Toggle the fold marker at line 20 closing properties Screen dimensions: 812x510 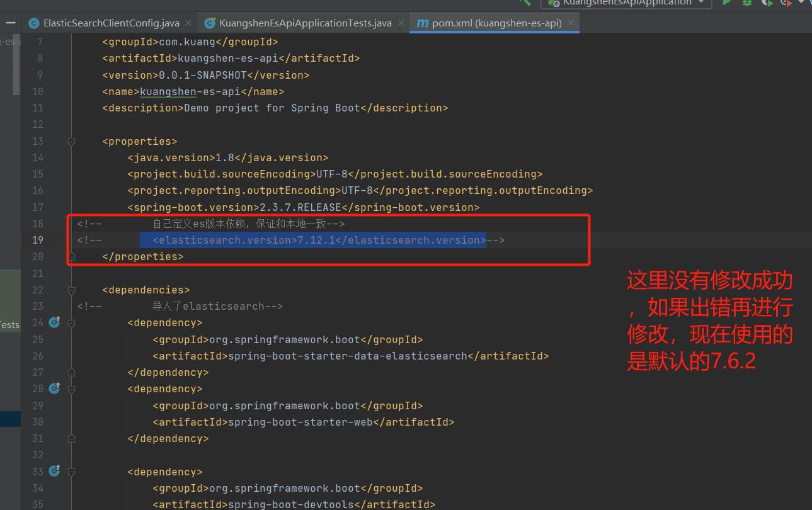(x=71, y=256)
